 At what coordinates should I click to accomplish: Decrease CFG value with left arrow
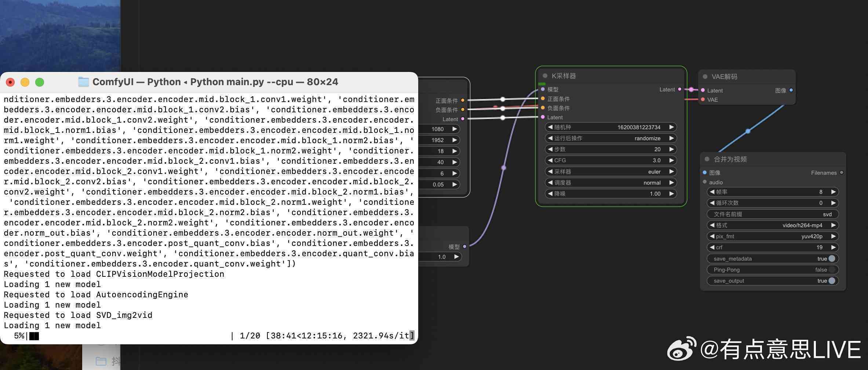[x=550, y=160]
